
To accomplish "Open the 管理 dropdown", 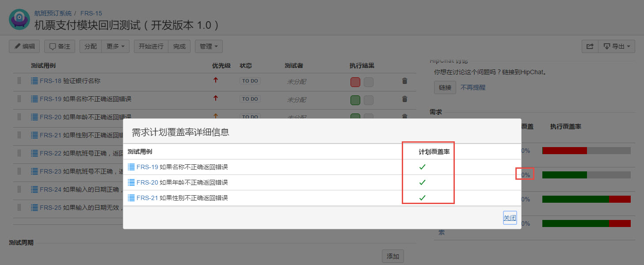I will point(209,46).
